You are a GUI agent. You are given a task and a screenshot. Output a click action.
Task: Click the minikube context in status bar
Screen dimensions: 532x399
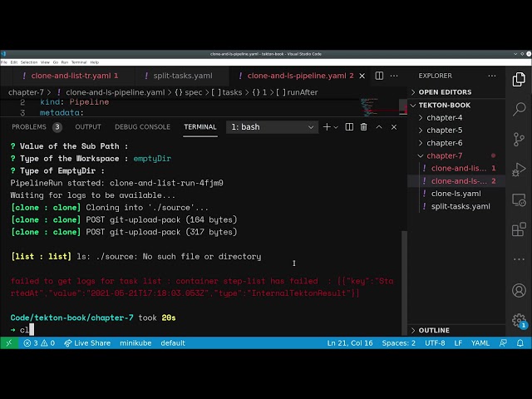pos(135,343)
